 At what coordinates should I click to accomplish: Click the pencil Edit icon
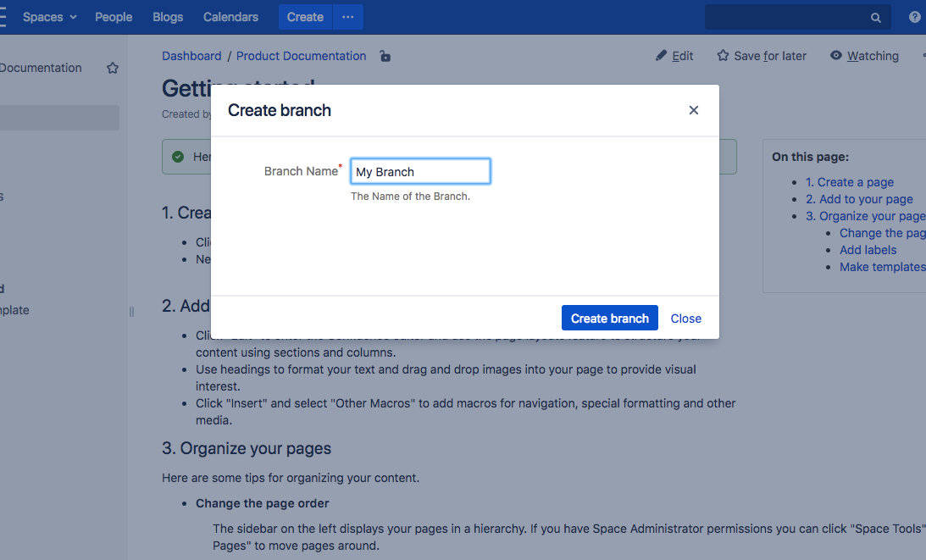click(661, 56)
